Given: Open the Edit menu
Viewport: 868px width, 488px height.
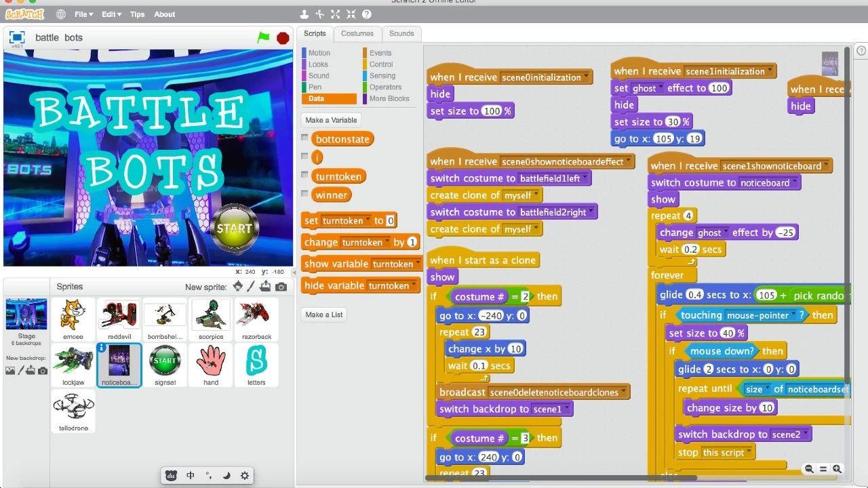Looking at the screenshot, I should [x=111, y=14].
